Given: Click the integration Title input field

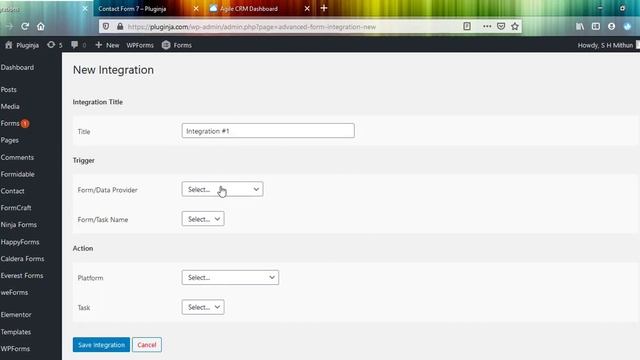Looking at the screenshot, I should coord(268,131).
